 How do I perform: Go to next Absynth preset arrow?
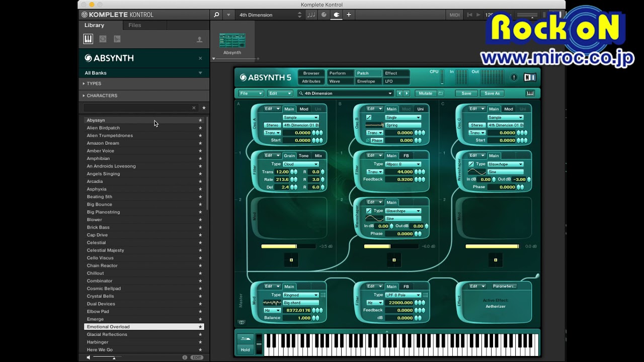pos(407,93)
